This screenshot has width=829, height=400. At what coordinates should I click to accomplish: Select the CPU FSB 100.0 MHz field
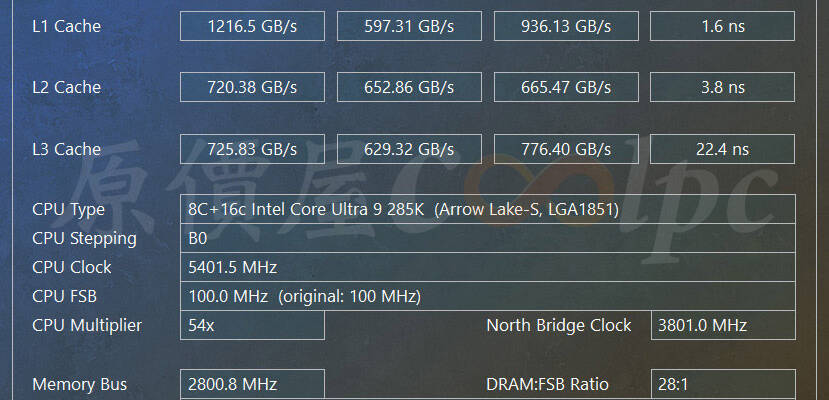pyautogui.click(x=487, y=296)
